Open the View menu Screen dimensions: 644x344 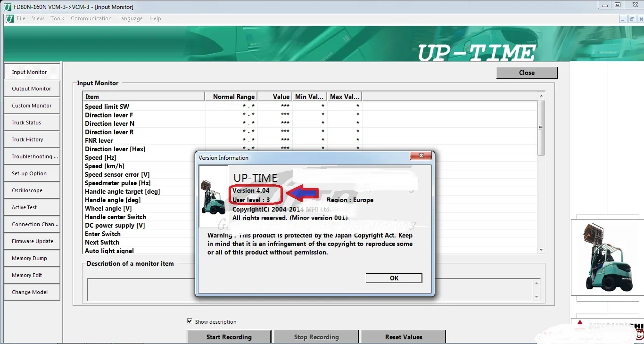(x=38, y=19)
